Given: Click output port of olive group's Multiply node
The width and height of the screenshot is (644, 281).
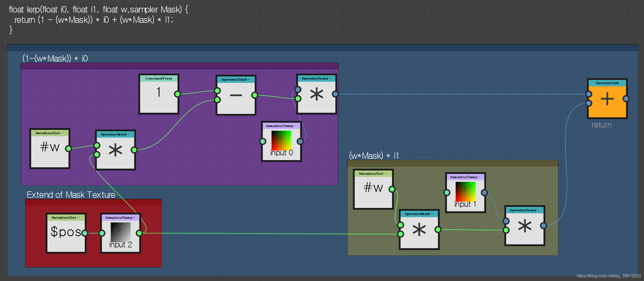Looking at the screenshot, I should pos(438,230).
